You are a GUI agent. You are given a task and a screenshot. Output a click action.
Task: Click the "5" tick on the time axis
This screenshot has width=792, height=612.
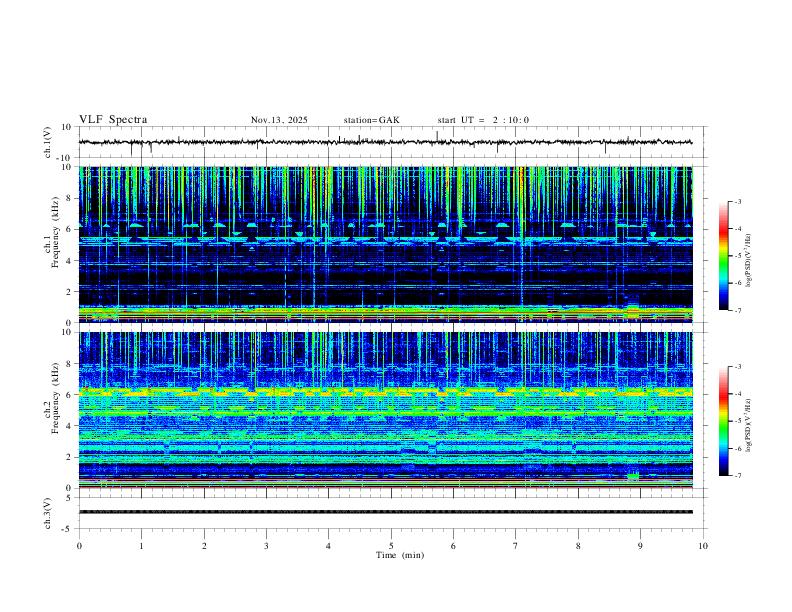[x=391, y=546]
